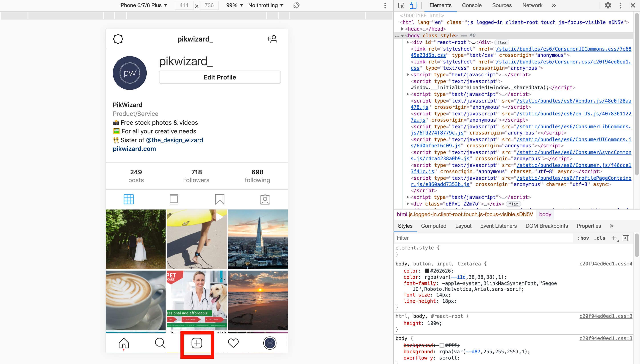Viewport: 640px width, 364px height.
Task: Select the body breadcrumb item
Action: coord(545,214)
